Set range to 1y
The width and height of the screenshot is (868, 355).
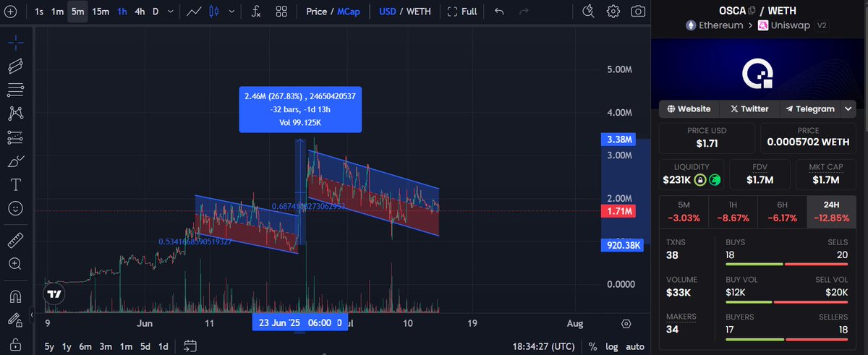click(67, 346)
